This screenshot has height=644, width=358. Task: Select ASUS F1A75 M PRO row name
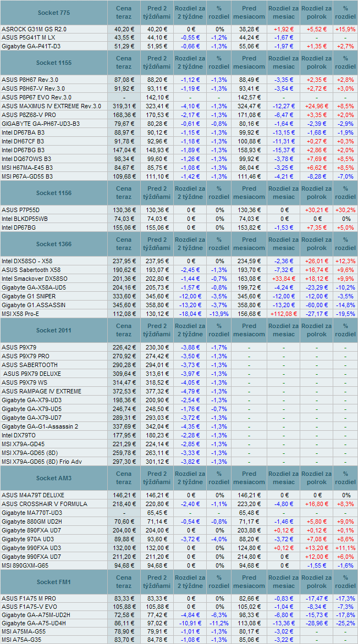[29, 598]
